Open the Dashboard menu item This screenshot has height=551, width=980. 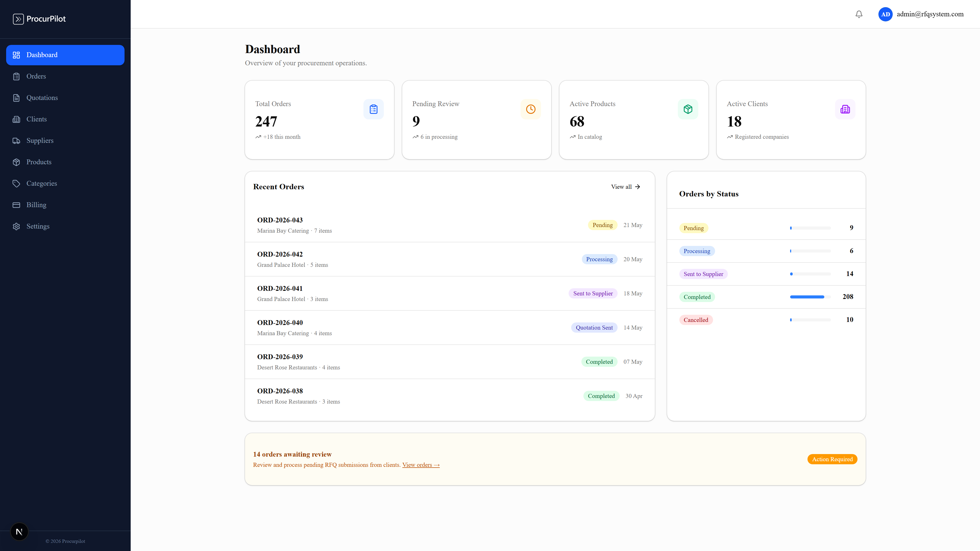[x=65, y=55]
